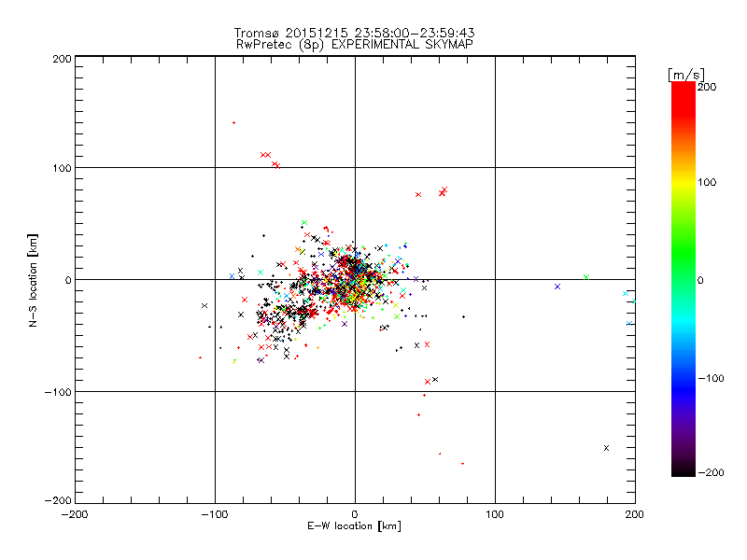This screenshot has height=560, width=747.
Task: Select the "N-S location [km]" axis label
Action: click(x=33, y=280)
